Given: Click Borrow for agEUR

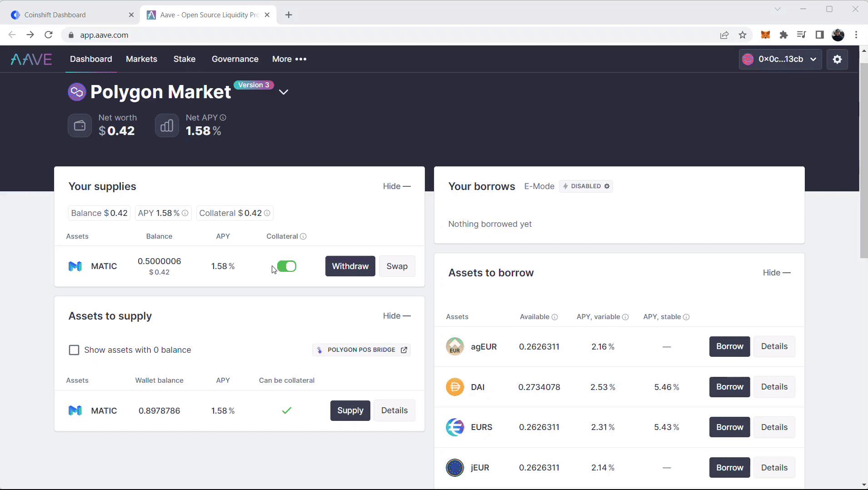Looking at the screenshot, I should click(x=729, y=346).
